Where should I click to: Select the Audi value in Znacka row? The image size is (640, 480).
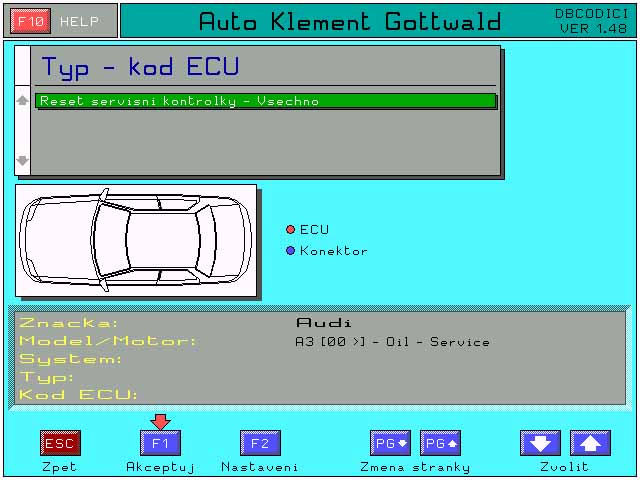[324, 323]
